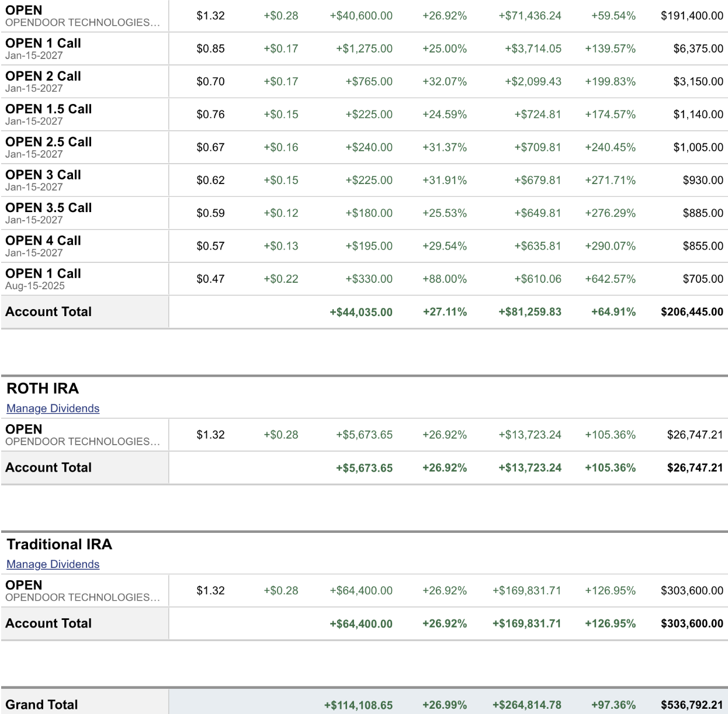Click the +$765.00 day gain cell
This screenshot has width=728, height=714.
(x=369, y=82)
